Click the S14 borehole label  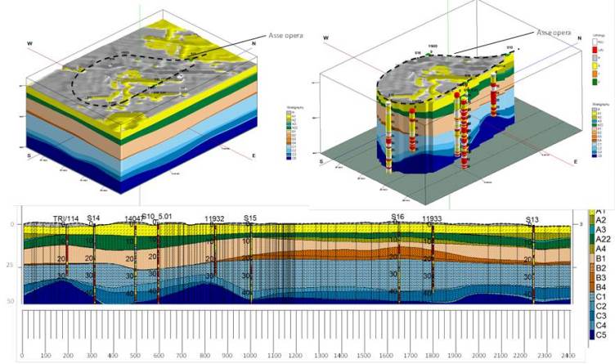[94, 218]
